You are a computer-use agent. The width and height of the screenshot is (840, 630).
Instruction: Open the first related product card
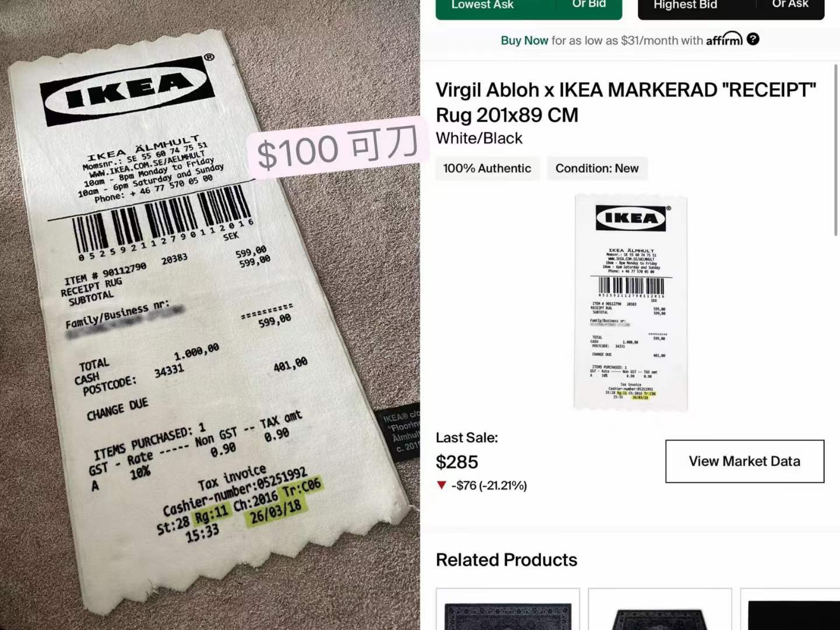(x=508, y=609)
